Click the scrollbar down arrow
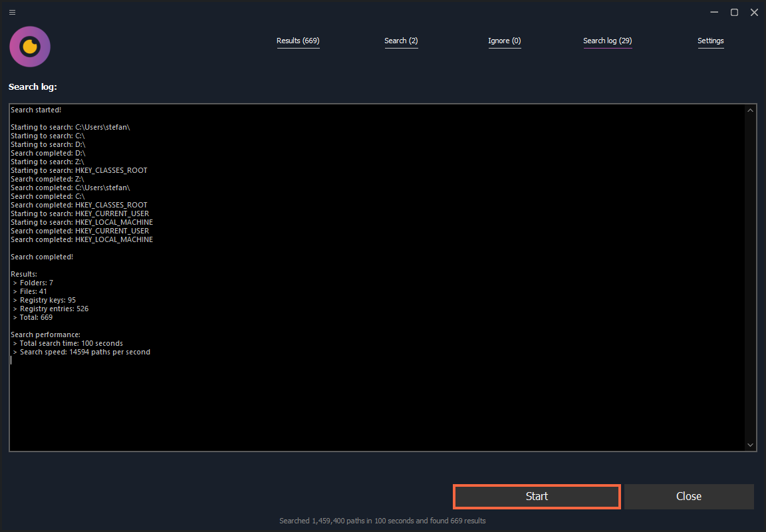766x532 pixels. click(x=750, y=444)
